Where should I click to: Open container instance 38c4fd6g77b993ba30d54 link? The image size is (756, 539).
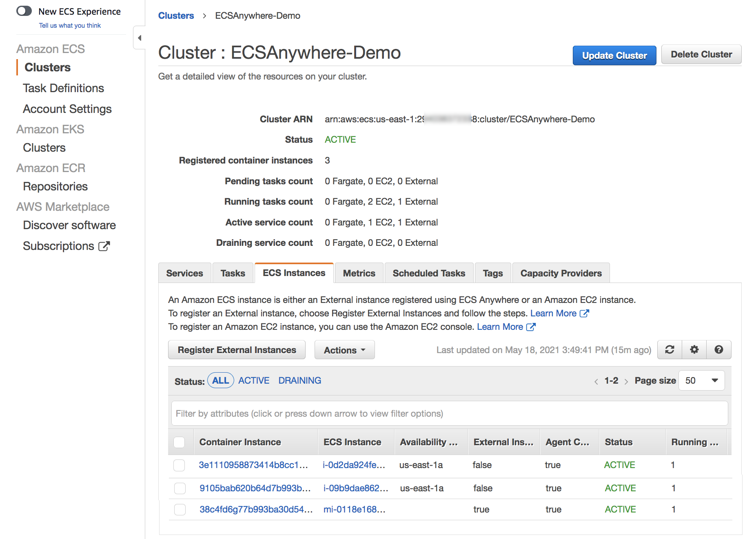(x=256, y=510)
